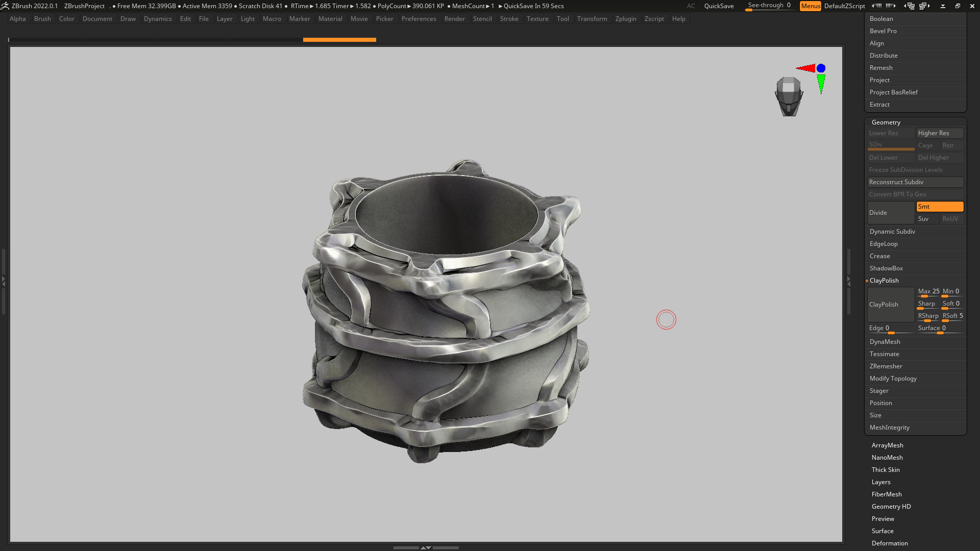980x551 pixels.
Task: Click the RSharp slider
Action: tap(928, 316)
